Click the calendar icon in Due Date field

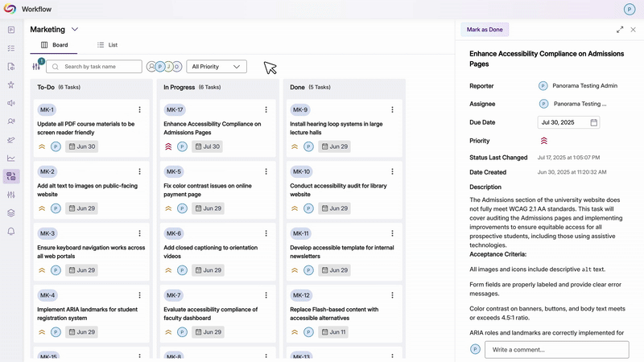pos(594,122)
